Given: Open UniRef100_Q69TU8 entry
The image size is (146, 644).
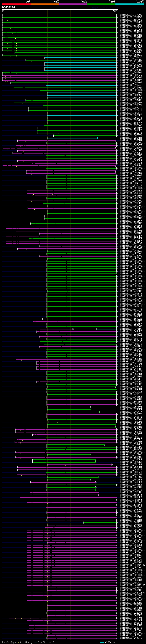Looking at the screenshot, I should (131, 407).
